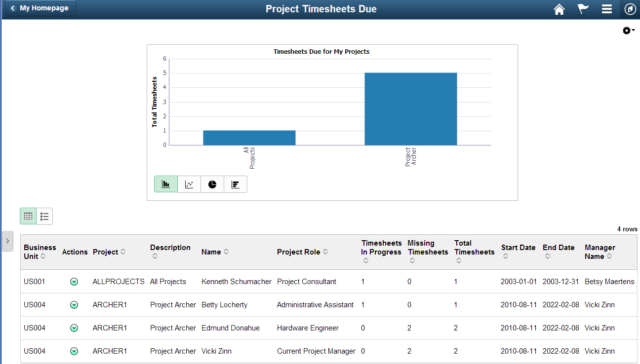Open notifications via the flag icon
This screenshot has width=640, height=364.
583,9
